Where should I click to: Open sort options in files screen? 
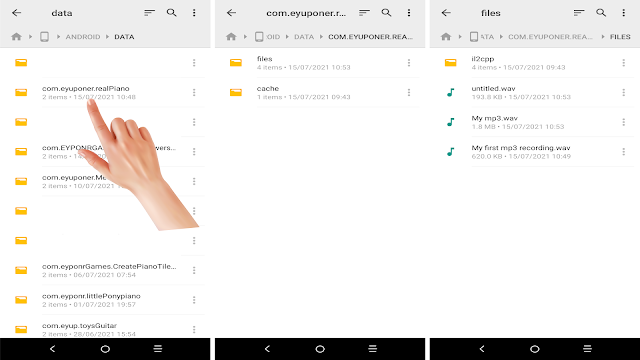(579, 13)
